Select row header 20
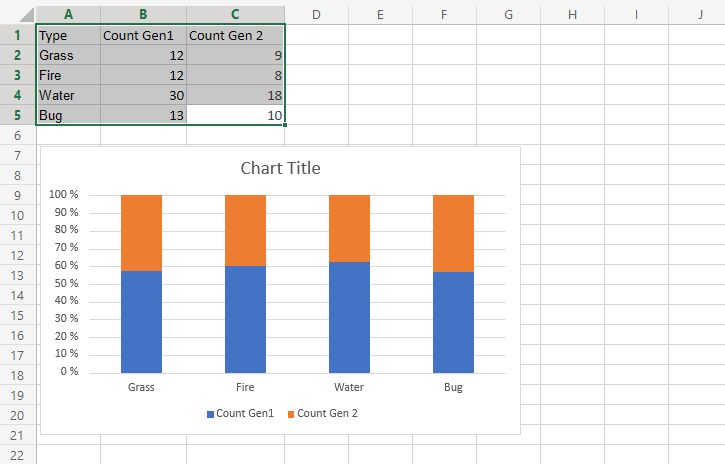This screenshot has width=725, height=464. pyautogui.click(x=18, y=415)
